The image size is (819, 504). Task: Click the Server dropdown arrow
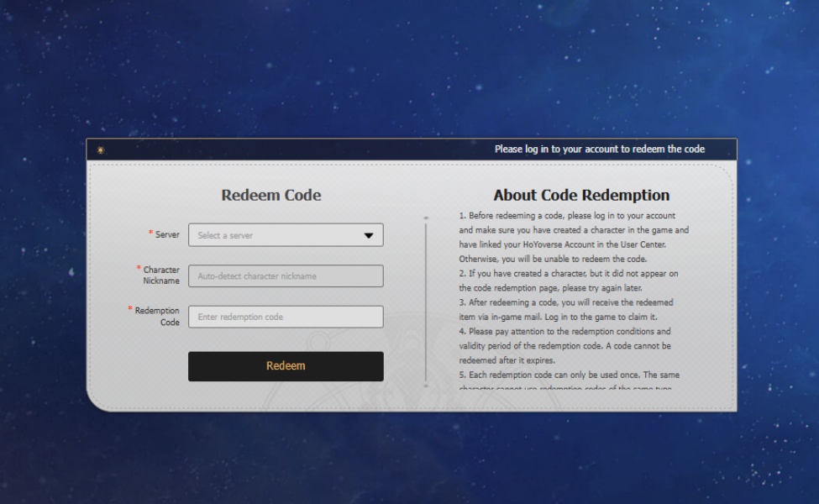pyautogui.click(x=368, y=234)
